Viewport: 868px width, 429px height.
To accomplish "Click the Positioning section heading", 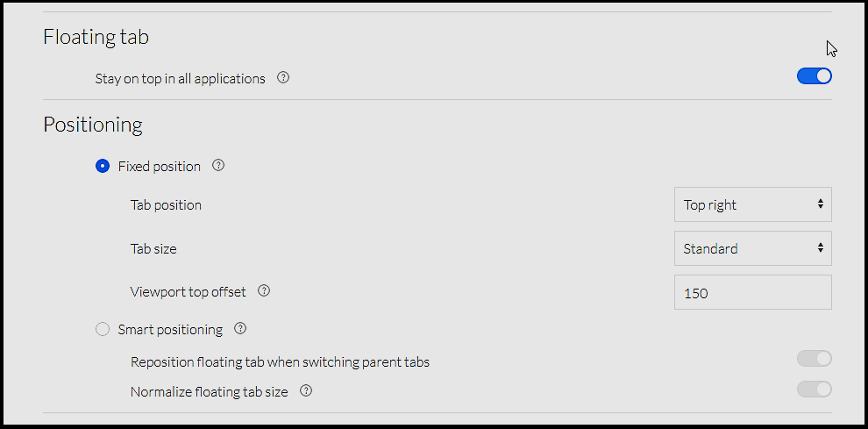I will click(93, 125).
